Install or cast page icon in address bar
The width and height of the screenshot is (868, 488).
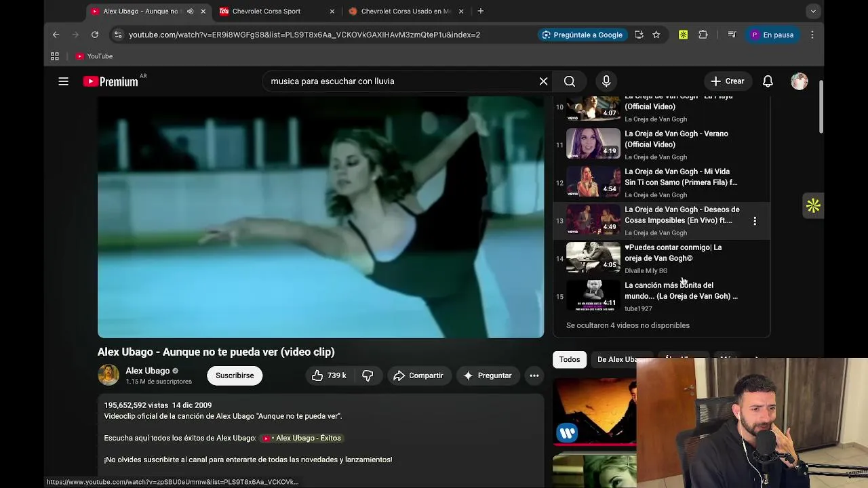coord(639,35)
